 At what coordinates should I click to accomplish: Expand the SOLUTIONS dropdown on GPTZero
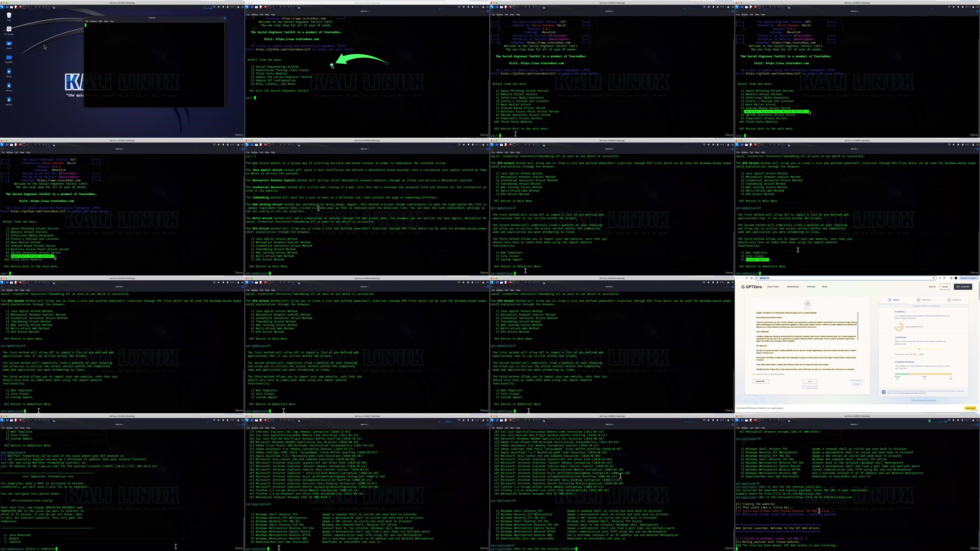774,287
